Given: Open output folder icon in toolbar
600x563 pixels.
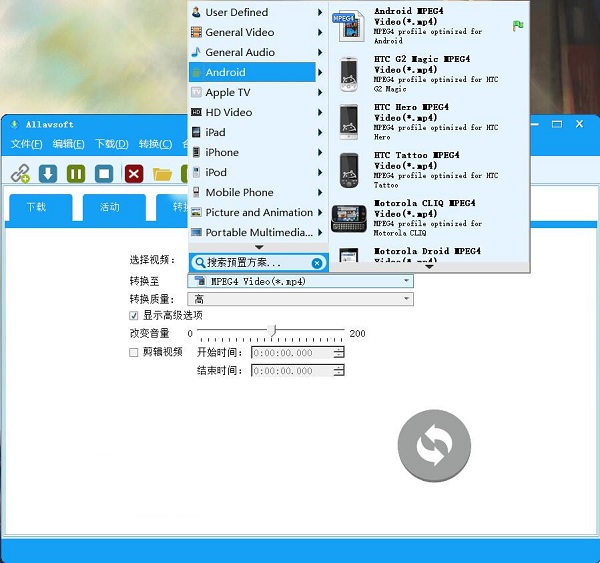Looking at the screenshot, I should point(162,174).
